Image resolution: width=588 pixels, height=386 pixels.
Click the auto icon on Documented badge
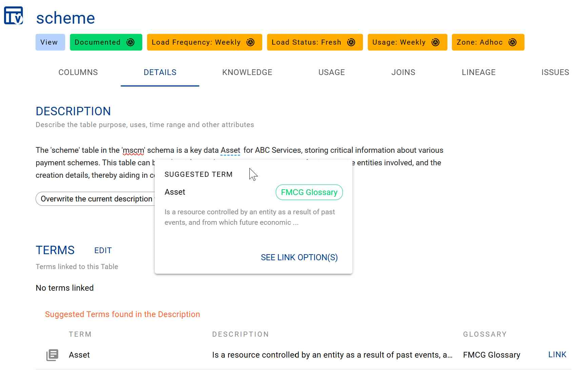130,42
